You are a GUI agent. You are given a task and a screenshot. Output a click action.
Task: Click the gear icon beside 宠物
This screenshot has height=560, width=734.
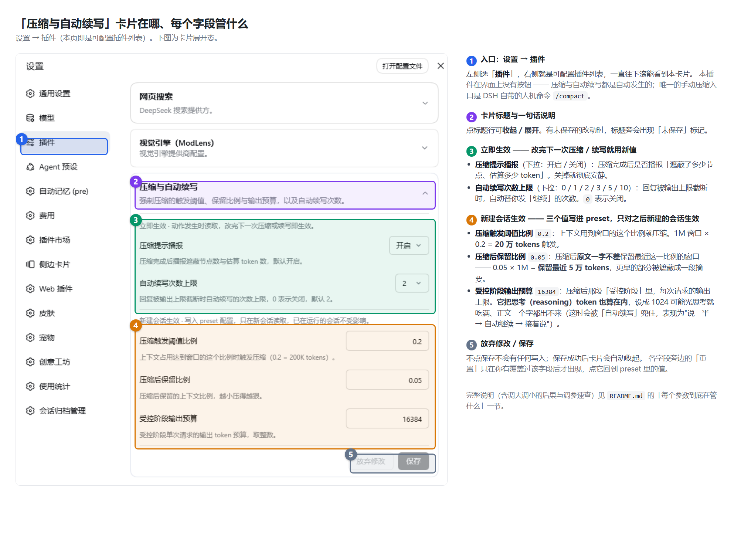pos(30,337)
